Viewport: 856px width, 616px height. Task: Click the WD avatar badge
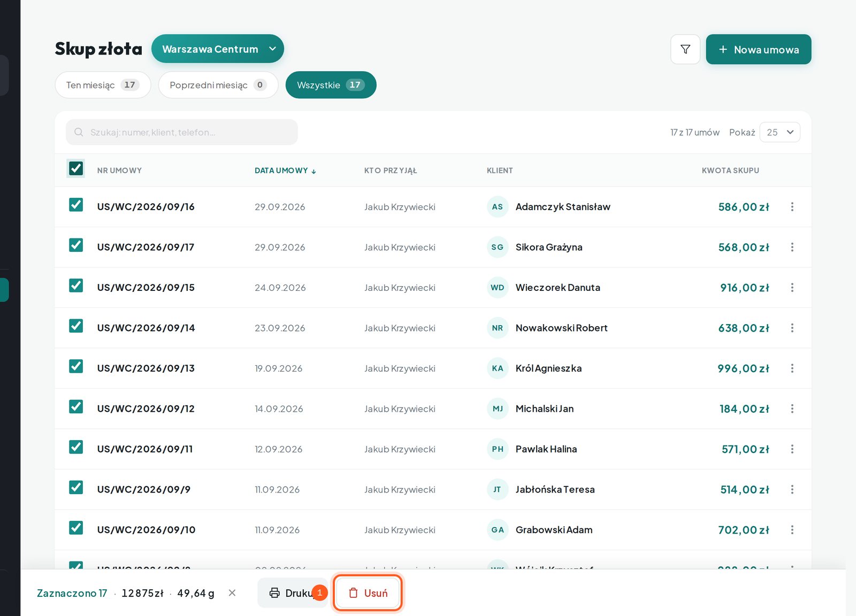point(498,288)
